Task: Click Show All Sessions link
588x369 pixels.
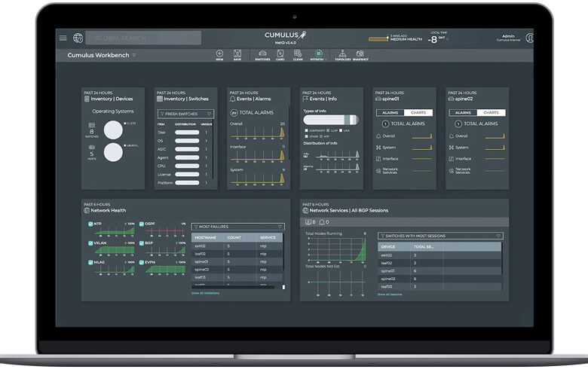Action: [x=390, y=294]
